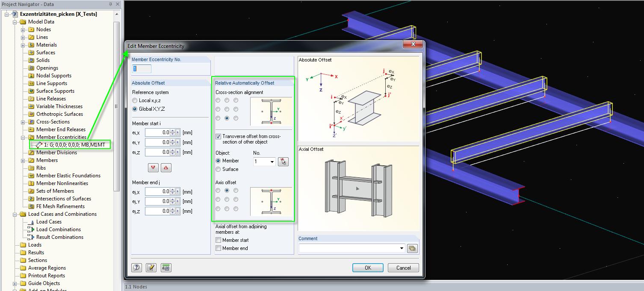This screenshot has height=291, width=644.
Task: Select Global X,Y,Z reference system
Action: click(135, 109)
